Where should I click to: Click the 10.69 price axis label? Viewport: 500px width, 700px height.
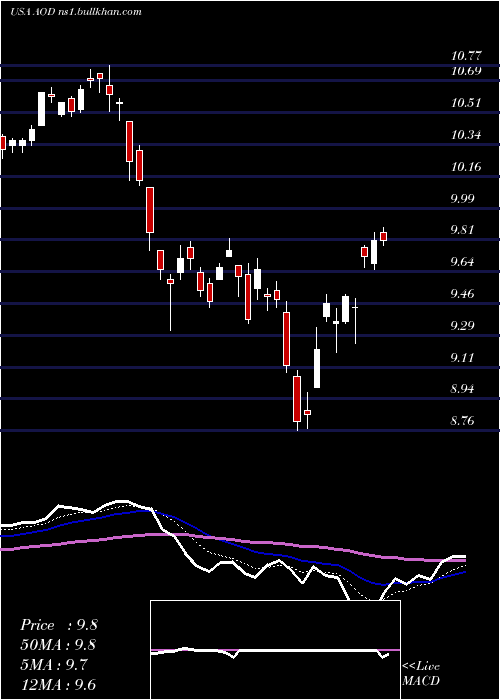click(466, 71)
